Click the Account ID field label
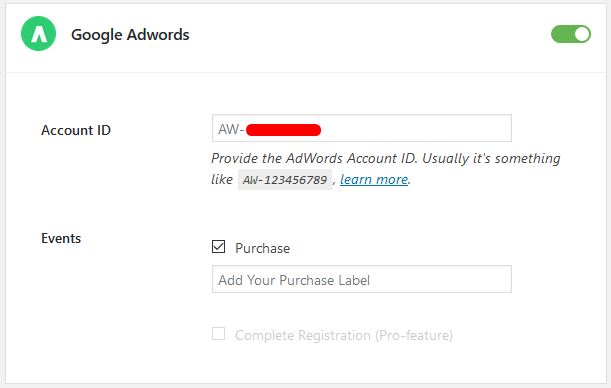This screenshot has width=611, height=388. [76, 130]
